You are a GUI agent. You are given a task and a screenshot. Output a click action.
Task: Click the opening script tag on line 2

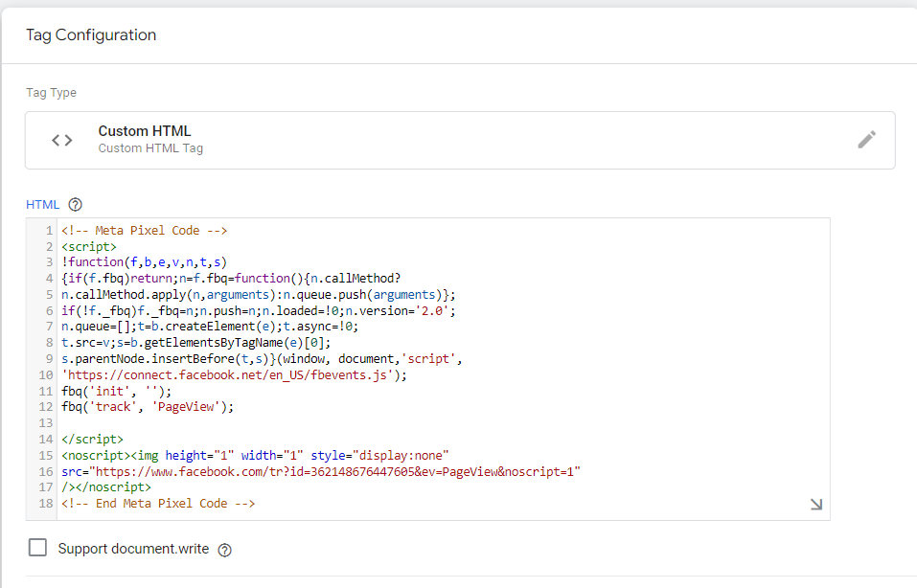click(89, 247)
